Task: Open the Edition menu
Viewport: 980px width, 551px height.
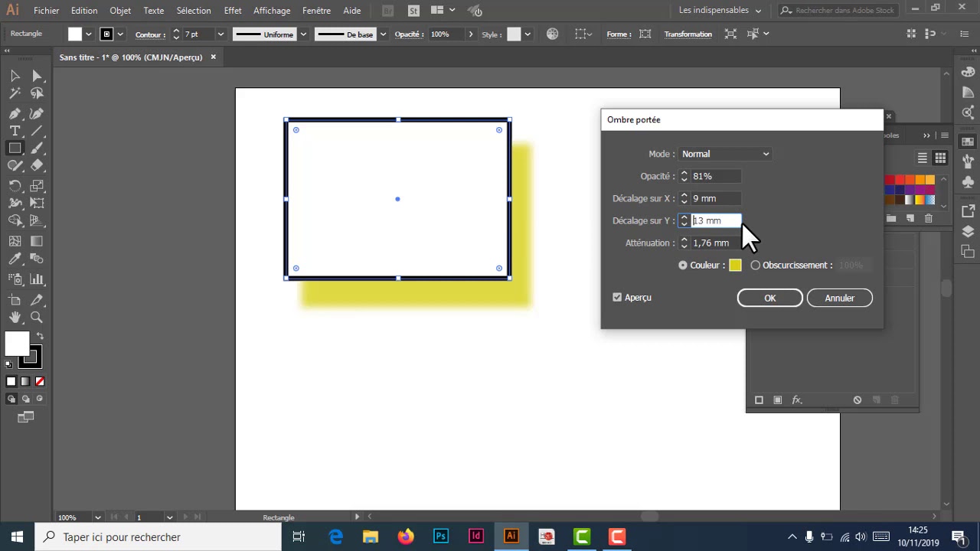Action: pos(84,11)
